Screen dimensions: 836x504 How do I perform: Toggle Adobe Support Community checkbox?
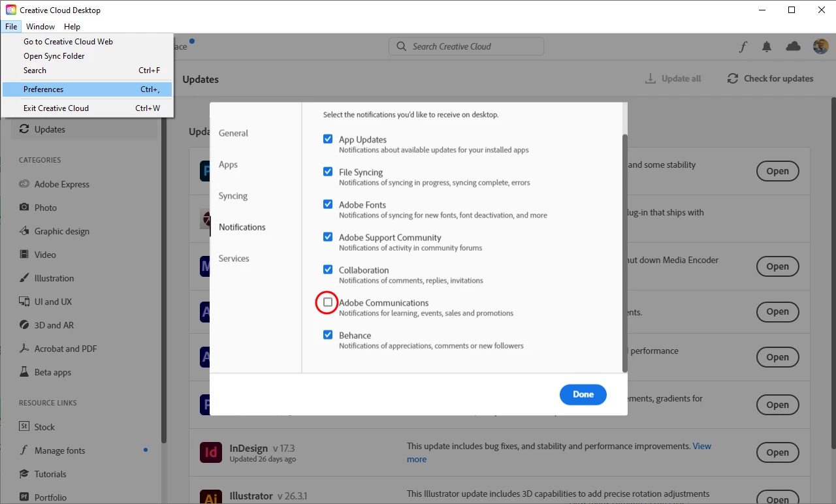pyautogui.click(x=328, y=237)
